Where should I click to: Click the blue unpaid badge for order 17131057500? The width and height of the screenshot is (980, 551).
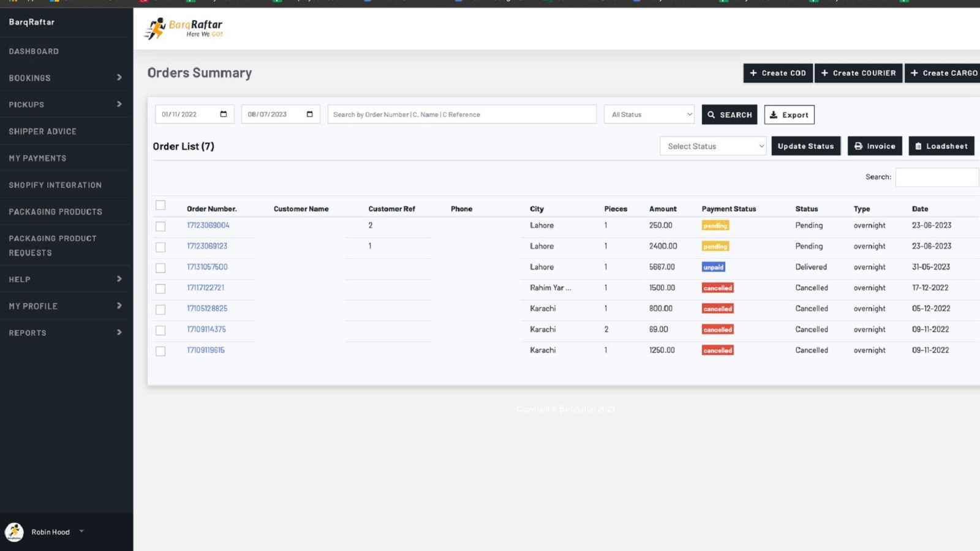pyautogui.click(x=714, y=268)
